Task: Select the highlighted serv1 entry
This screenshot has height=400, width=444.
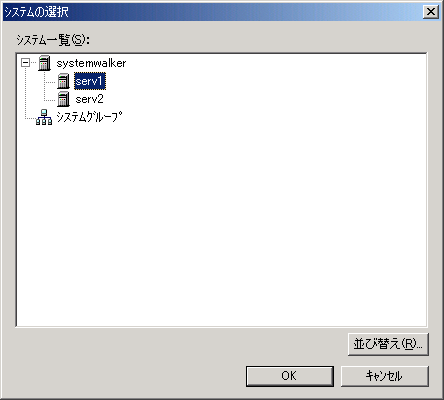Action: click(x=90, y=81)
